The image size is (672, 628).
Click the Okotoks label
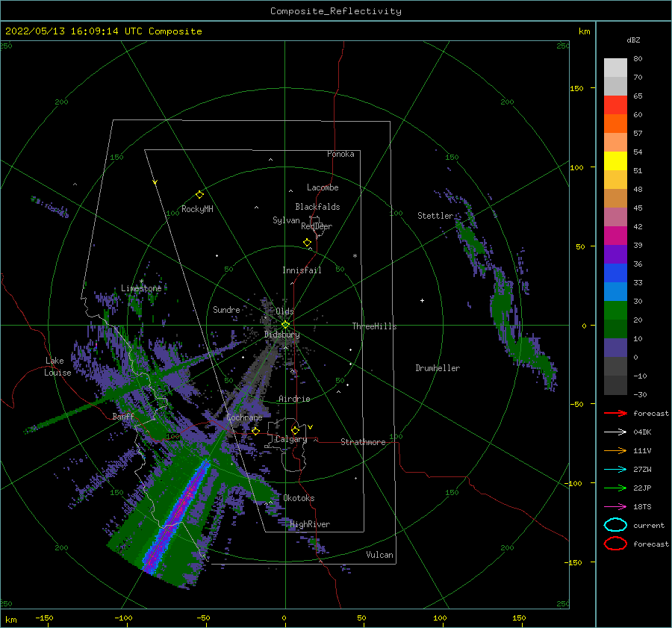[x=299, y=498]
